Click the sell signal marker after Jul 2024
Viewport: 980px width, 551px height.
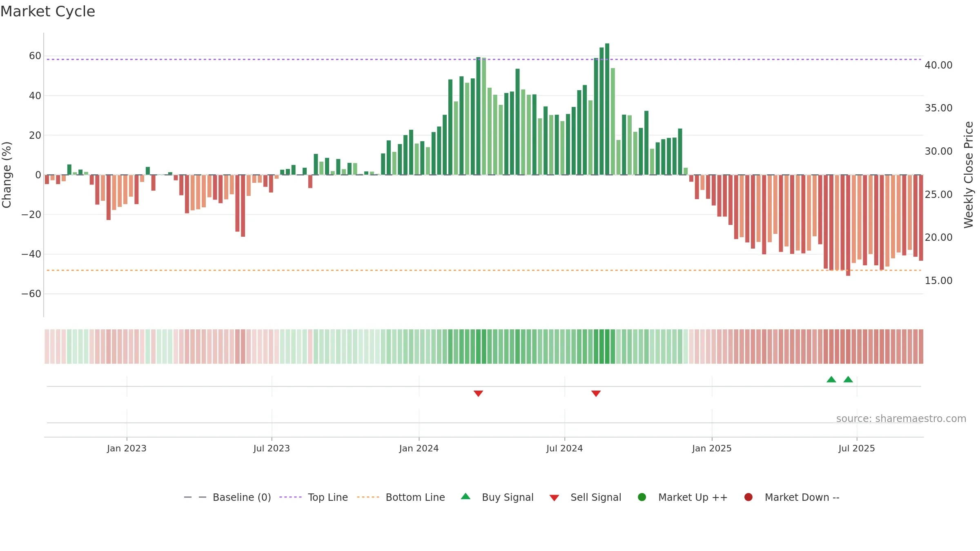596,393
